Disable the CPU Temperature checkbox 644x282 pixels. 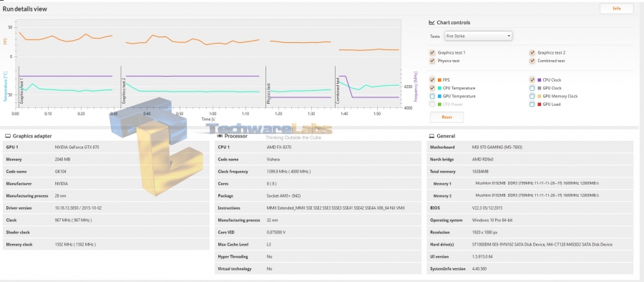432,88
